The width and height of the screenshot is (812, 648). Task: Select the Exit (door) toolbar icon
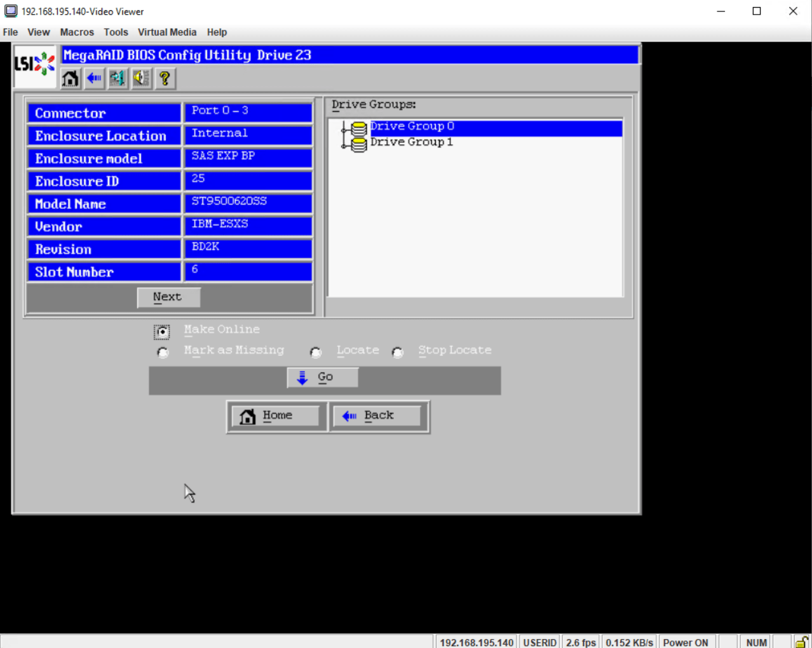pos(117,78)
